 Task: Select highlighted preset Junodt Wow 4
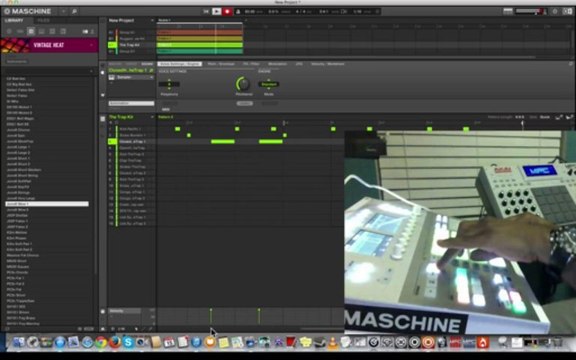click(47, 204)
